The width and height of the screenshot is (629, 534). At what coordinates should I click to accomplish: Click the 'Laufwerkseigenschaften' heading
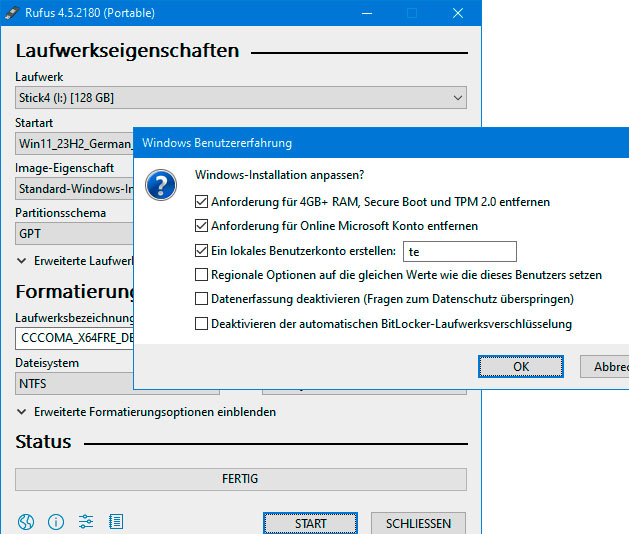click(127, 51)
